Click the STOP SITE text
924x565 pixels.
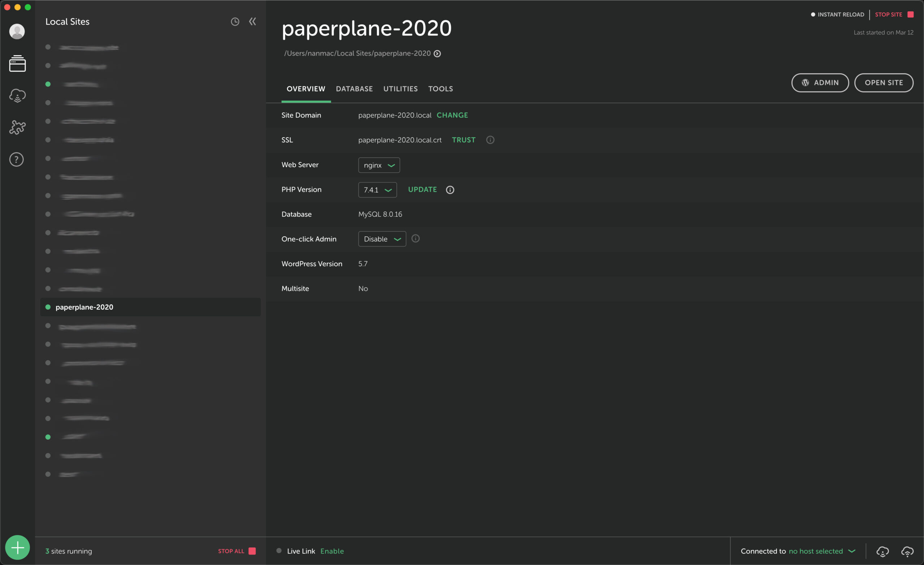click(888, 15)
